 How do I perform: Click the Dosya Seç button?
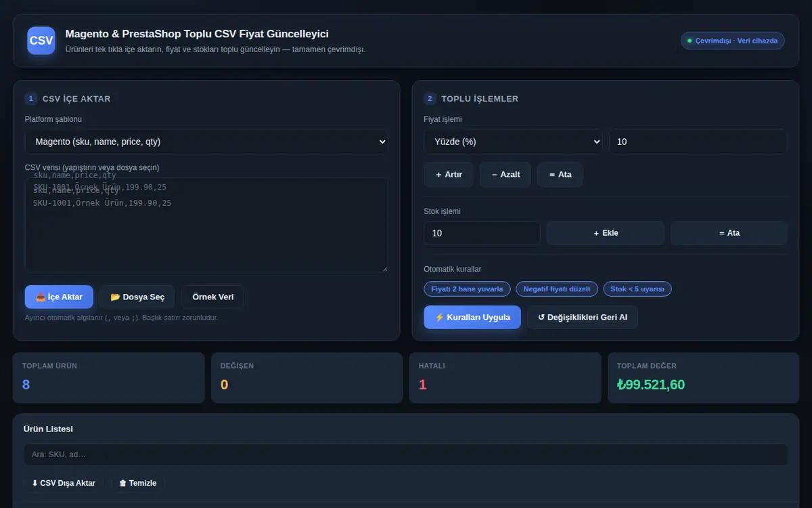coord(137,297)
